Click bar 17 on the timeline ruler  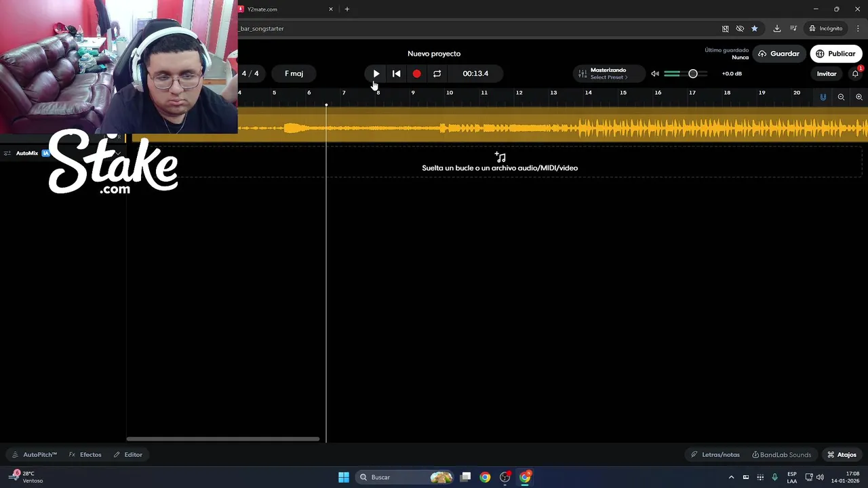point(692,92)
